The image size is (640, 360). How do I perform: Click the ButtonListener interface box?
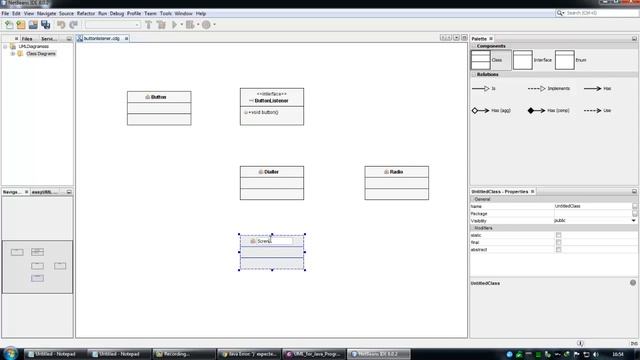pyautogui.click(x=272, y=107)
